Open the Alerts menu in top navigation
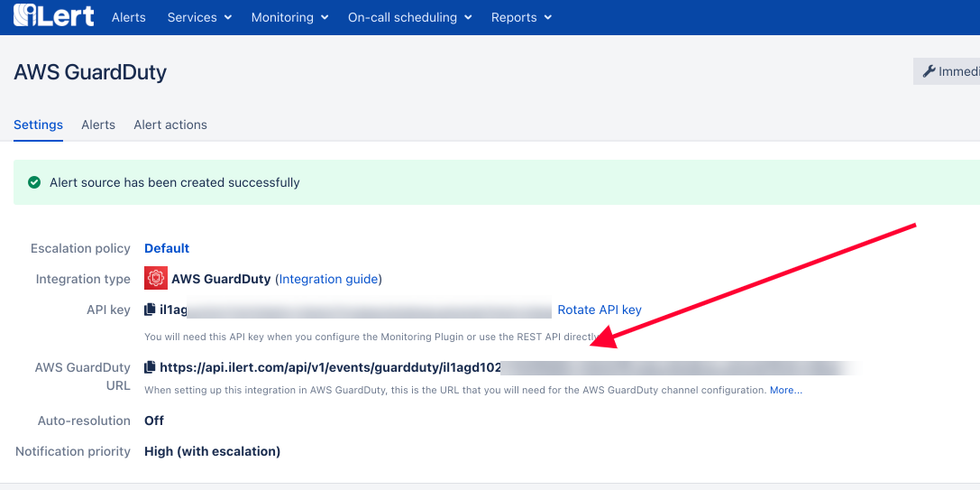This screenshot has width=980, height=490. 129,17
